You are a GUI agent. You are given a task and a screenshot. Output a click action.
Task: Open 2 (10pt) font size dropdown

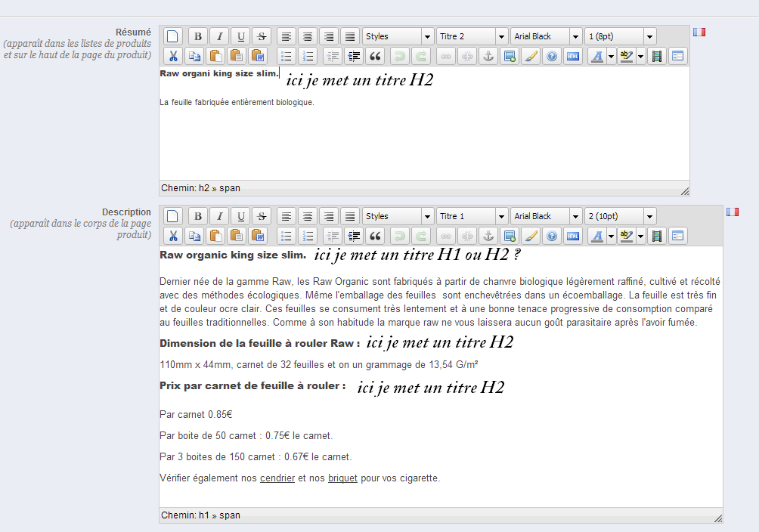621,216
